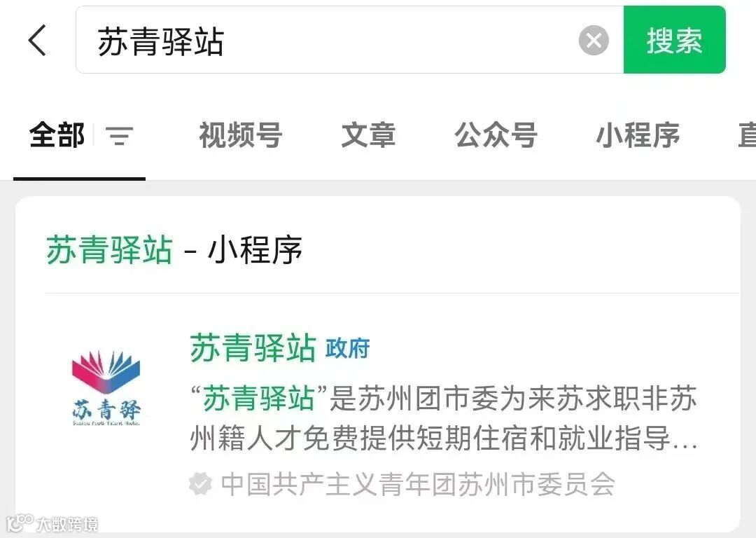Click the blue 政府 tag

click(348, 348)
